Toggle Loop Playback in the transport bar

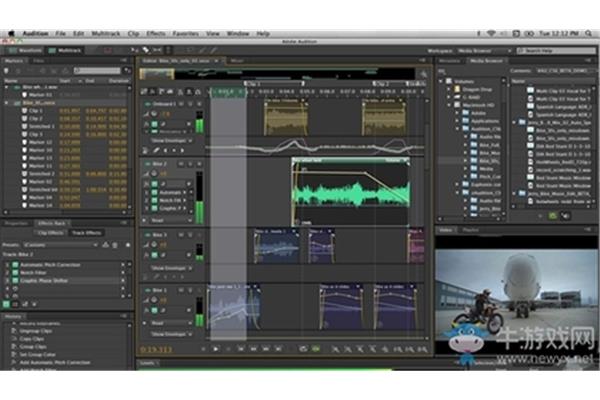coord(303,349)
